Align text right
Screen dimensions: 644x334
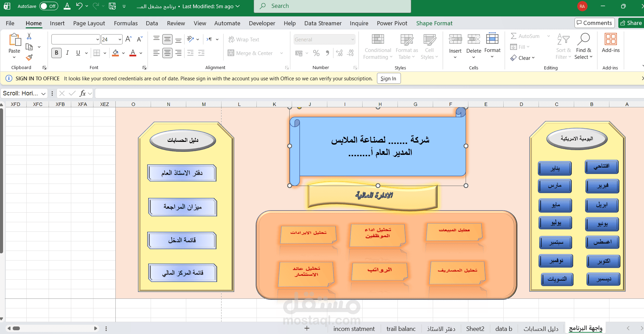[x=178, y=53]
